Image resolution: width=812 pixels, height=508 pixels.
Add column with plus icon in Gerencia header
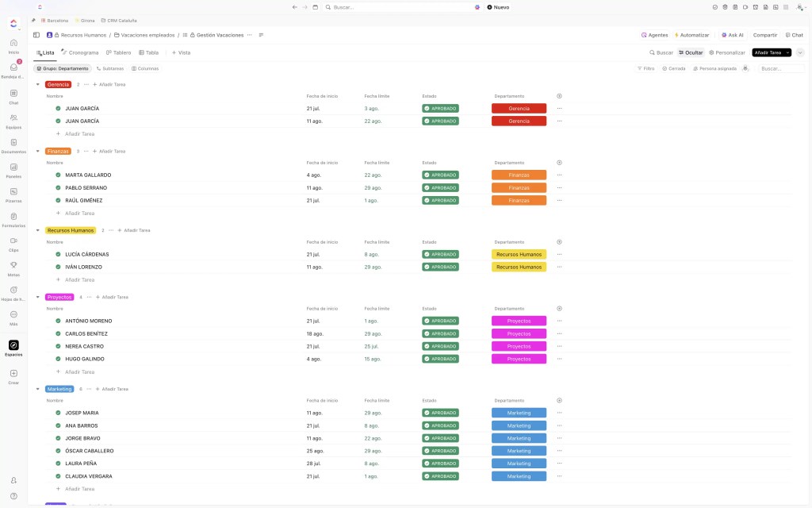(559, 96)
